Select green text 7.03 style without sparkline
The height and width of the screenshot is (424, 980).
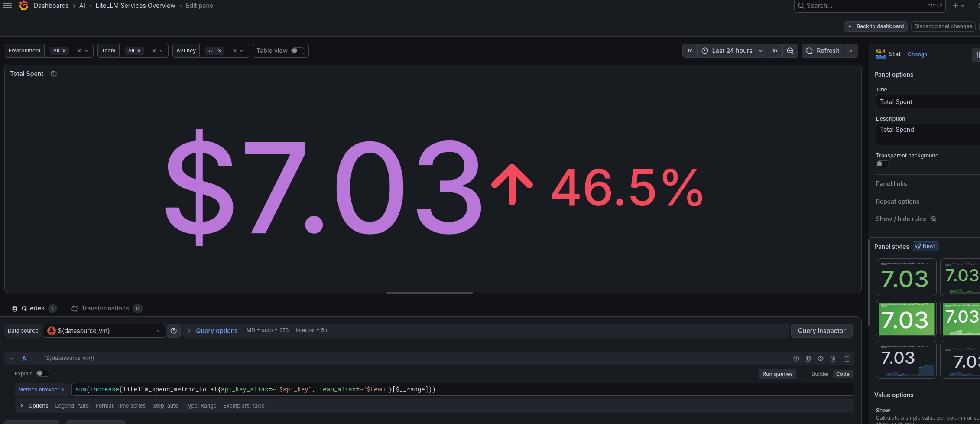click(906, 277)
